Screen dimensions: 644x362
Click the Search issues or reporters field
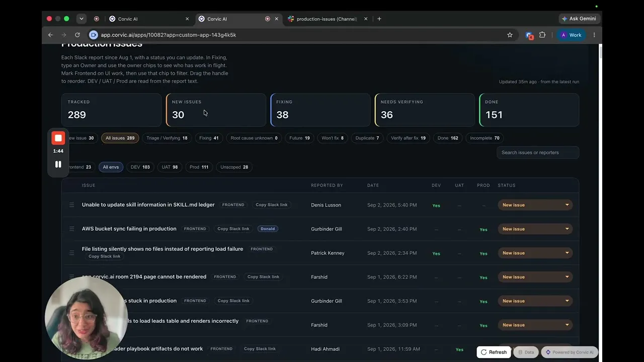pos(538,152)
